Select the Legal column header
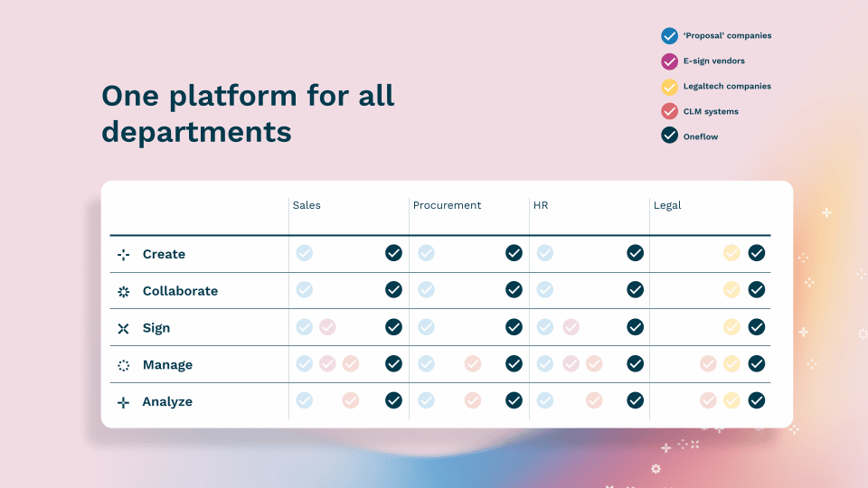Viewport: 868px width, 488px height. pos(667,205)
